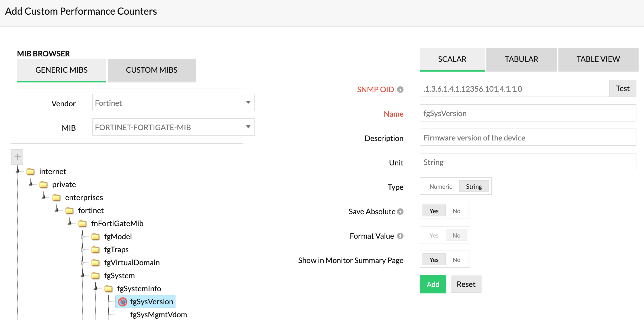Choose No for Show in Monitor Summary Page
Screen dimensions: 644x320
tap(456, 260)
